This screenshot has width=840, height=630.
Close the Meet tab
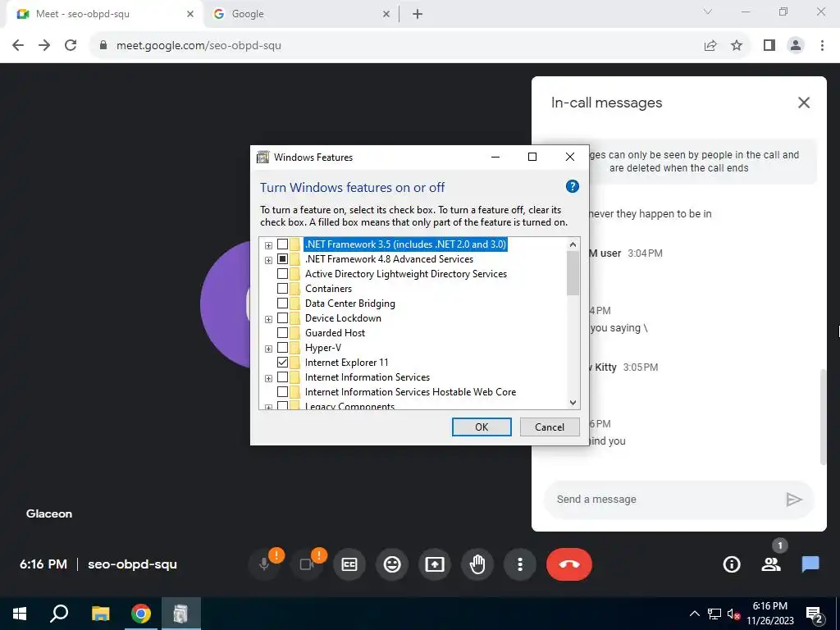(190, 15)
